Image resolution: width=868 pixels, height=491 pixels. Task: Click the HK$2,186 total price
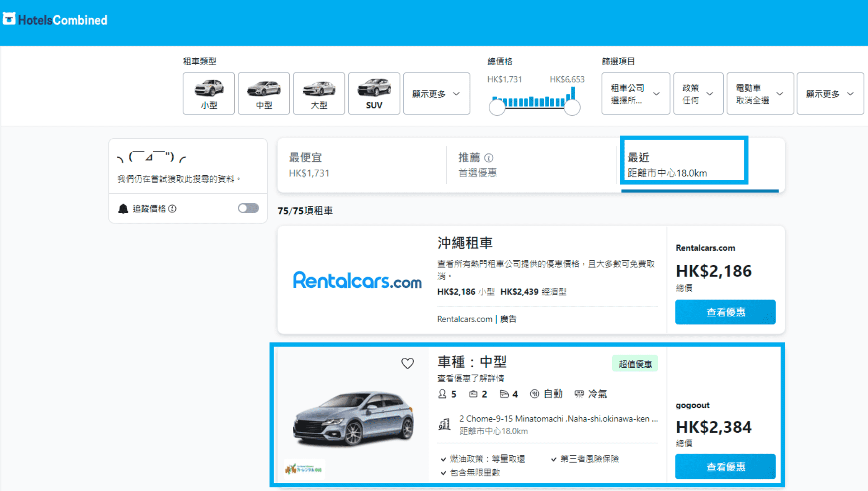click(713, 271)
